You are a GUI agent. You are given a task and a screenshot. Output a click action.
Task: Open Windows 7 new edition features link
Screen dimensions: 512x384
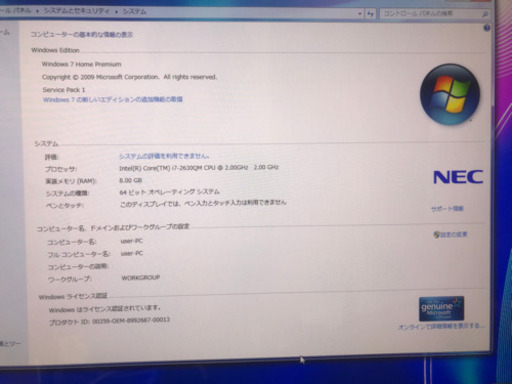(113, 99)
